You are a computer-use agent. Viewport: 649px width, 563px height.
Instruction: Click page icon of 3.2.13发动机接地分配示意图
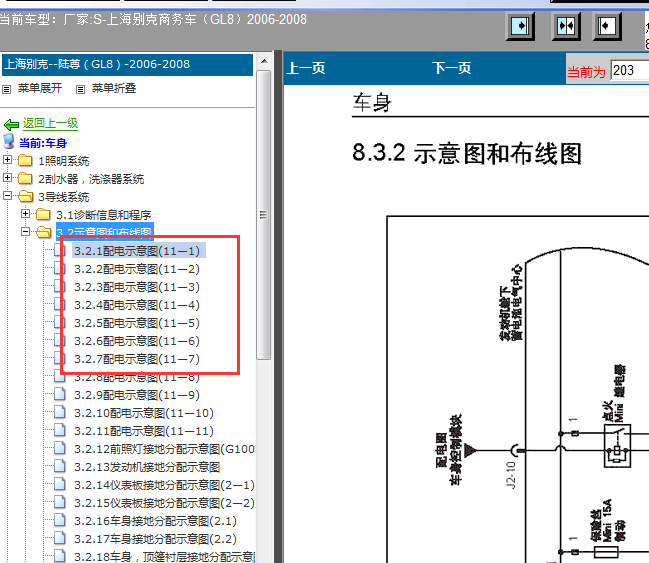point(60,466)
